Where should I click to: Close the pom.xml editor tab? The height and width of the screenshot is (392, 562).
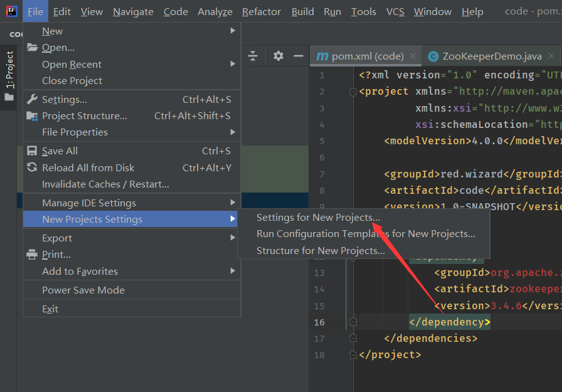tap(413, 56)
